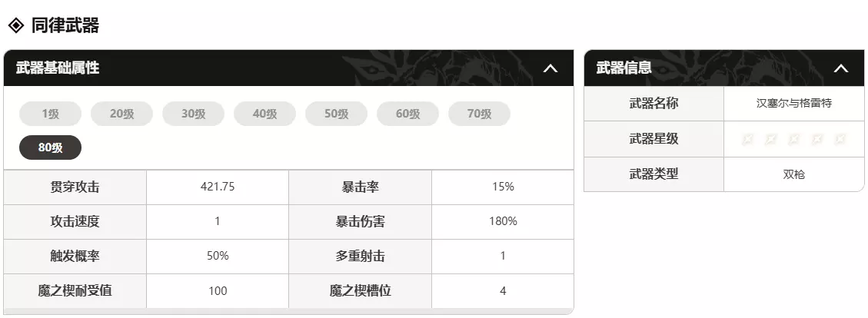Click the active 80级 level tab

pyautogui.click(x=50, y=147)
